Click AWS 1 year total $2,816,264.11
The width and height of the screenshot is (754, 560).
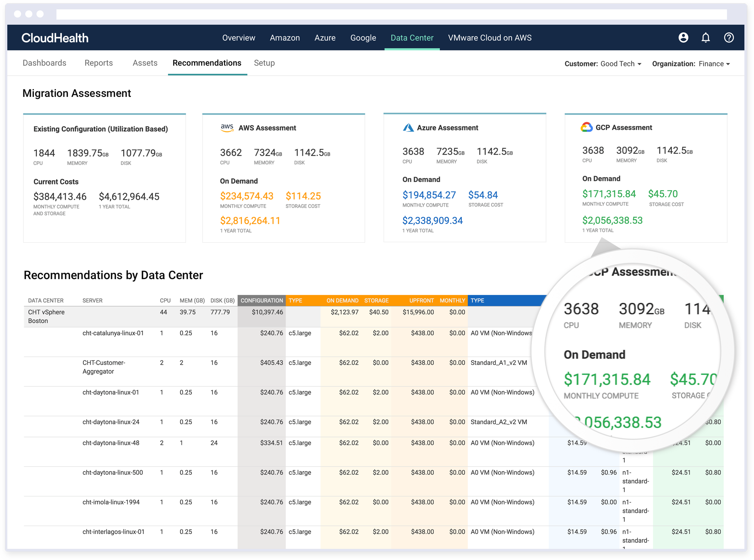point(250,221)
